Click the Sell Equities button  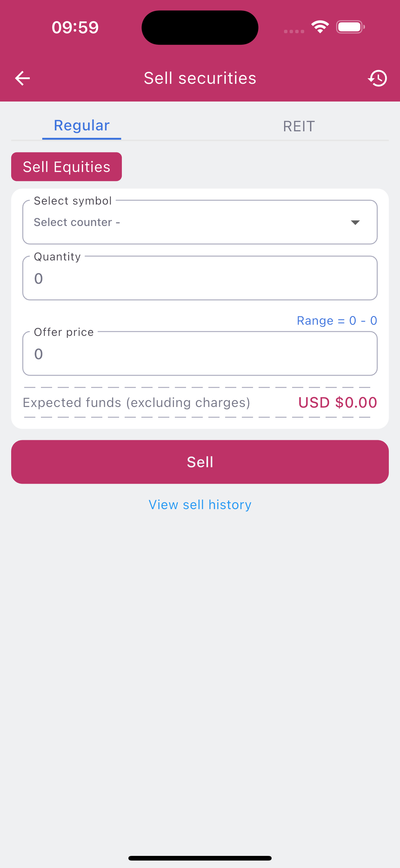point(67,167)
